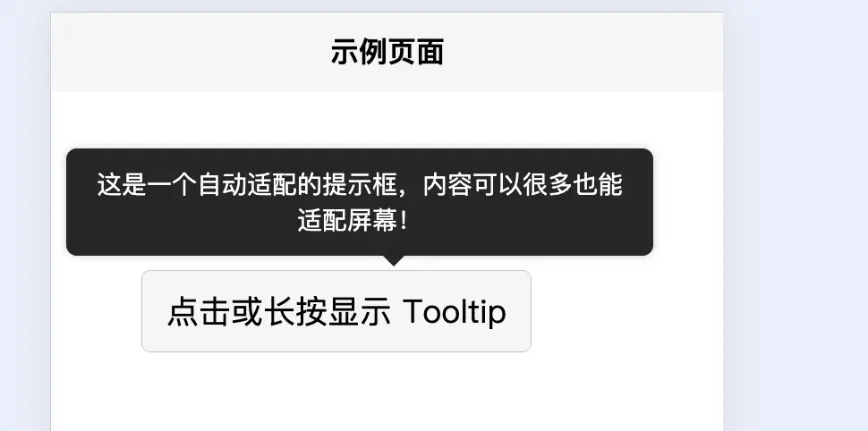Click the 页面 characters in the header title
Screen dimensions: 868x431
[416, 53]
